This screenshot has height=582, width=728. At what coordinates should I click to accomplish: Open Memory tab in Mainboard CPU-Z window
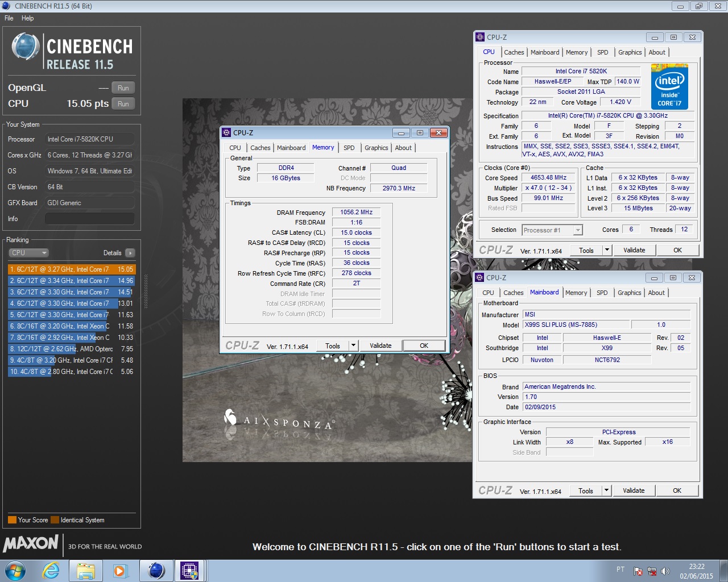tap(576, 293)
